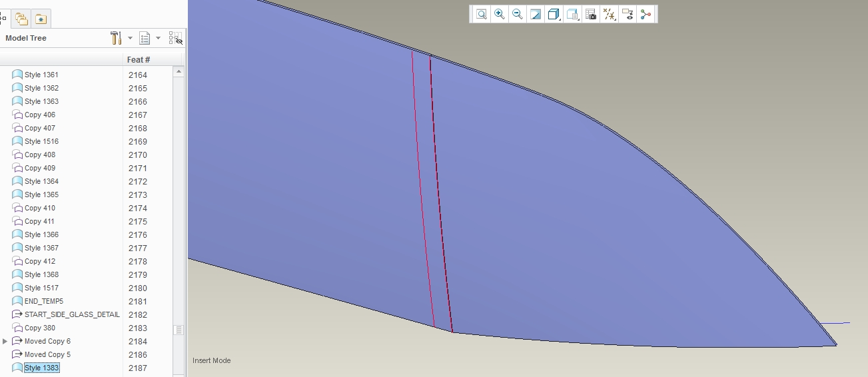Open the Display Style cube dropdown
The width and height of the screenshot is (868, 377).
554,14
